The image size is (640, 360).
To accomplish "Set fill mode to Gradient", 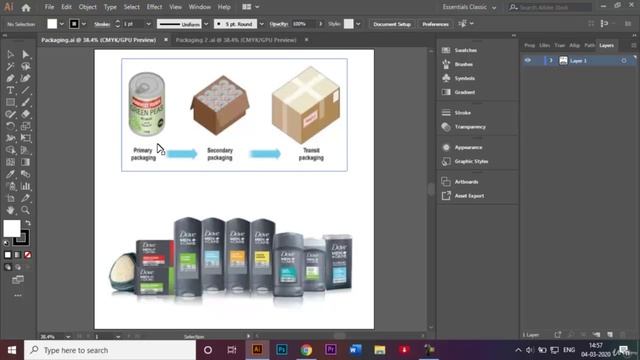I will [x=18, y=255].
